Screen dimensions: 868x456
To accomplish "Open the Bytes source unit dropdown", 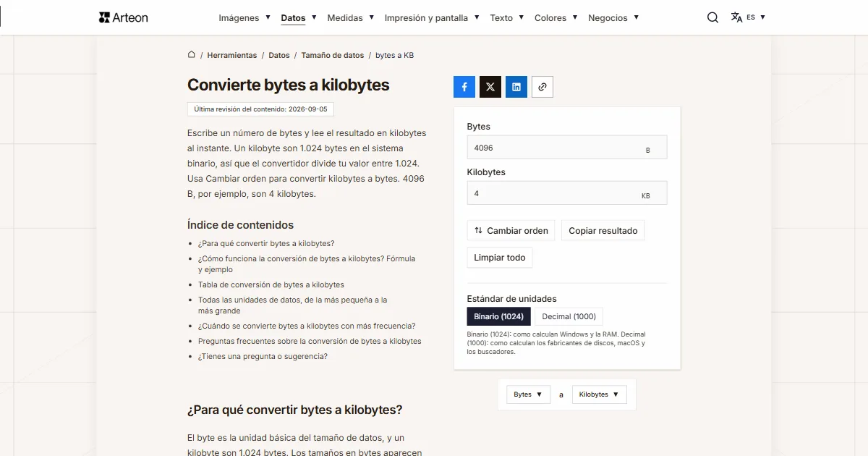I will coord(529,394).
